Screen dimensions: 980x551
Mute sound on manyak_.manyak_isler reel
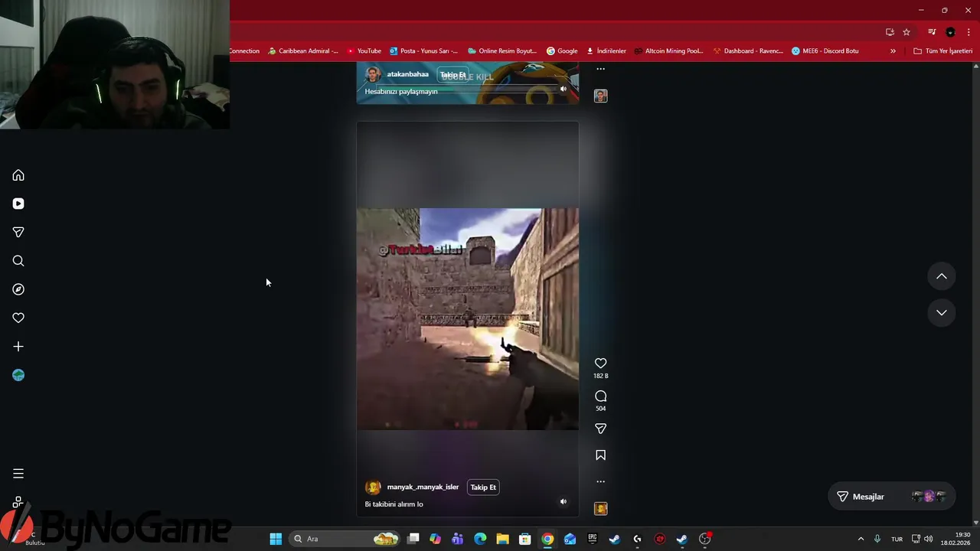tap(563, 502)
